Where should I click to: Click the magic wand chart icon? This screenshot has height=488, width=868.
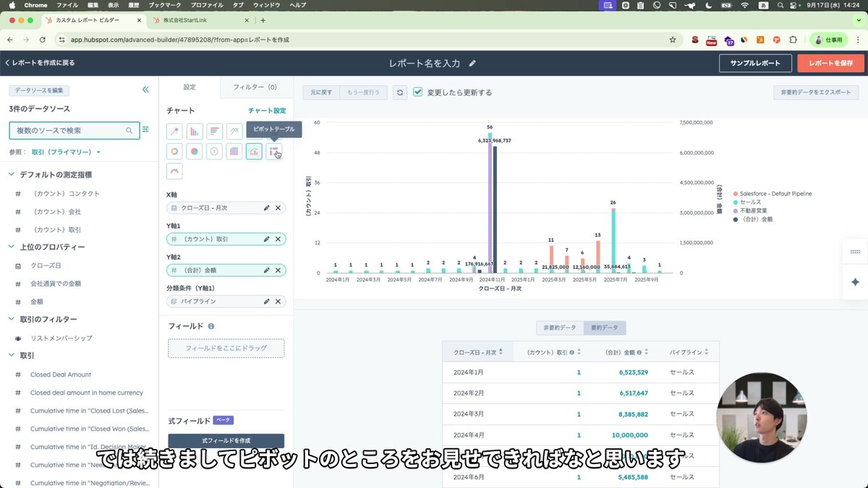[174, 131]
